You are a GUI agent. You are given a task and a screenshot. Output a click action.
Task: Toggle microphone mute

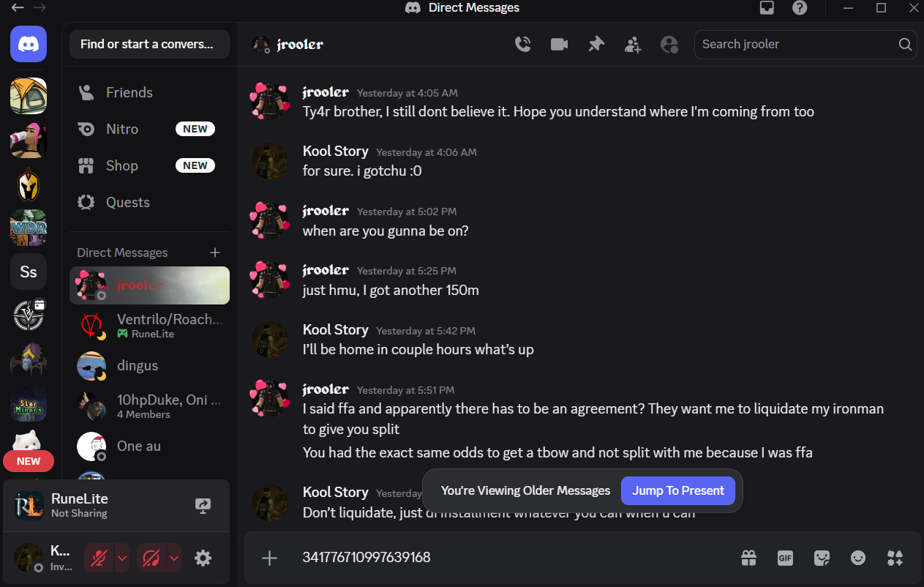[99, 558]
